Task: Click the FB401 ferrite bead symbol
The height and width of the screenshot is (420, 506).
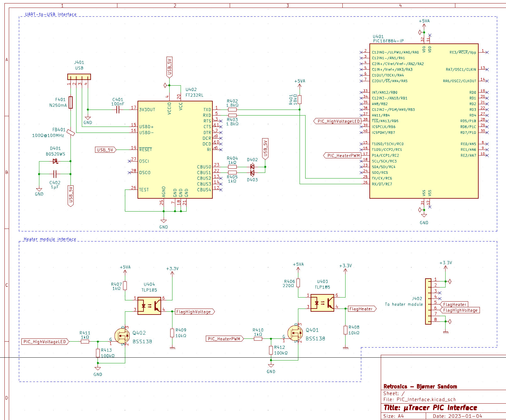Action: click(x=71, y=133)
